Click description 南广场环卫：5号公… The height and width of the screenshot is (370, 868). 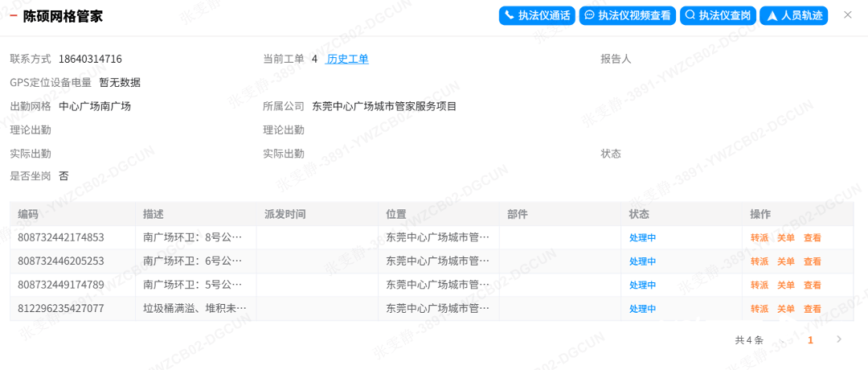[x=193, y=286]
